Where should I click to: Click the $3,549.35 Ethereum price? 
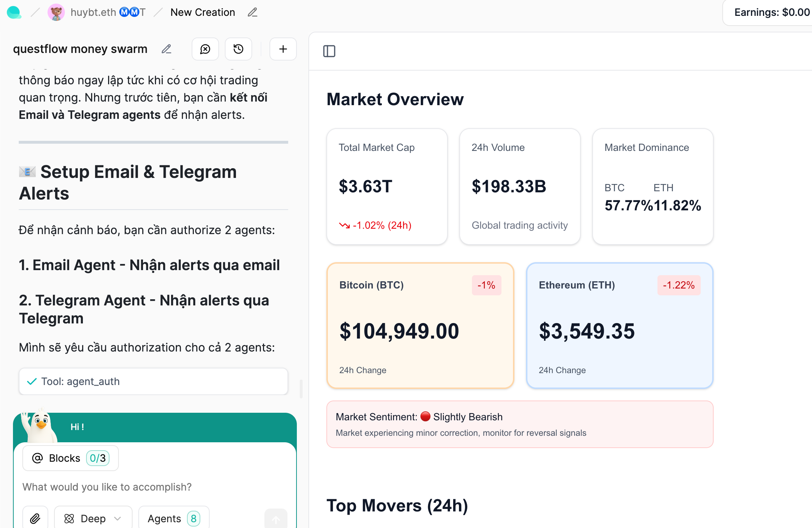(587, 331)
